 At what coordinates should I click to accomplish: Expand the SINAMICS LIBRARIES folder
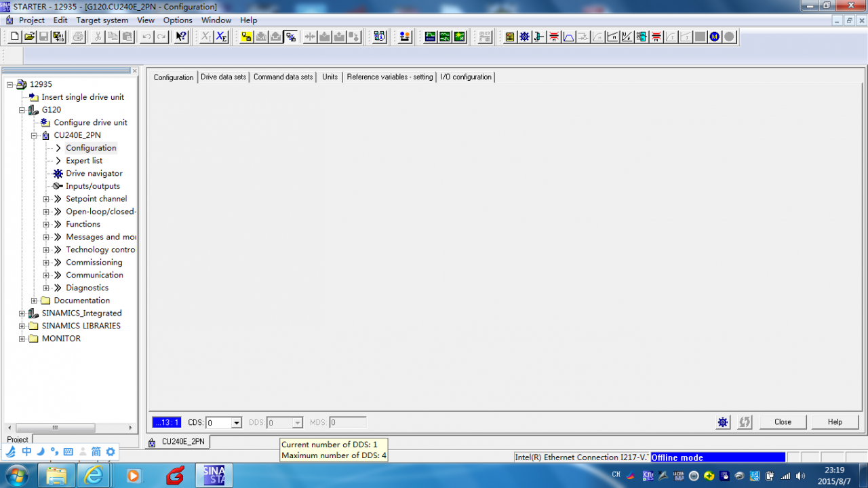pos(22,326)
